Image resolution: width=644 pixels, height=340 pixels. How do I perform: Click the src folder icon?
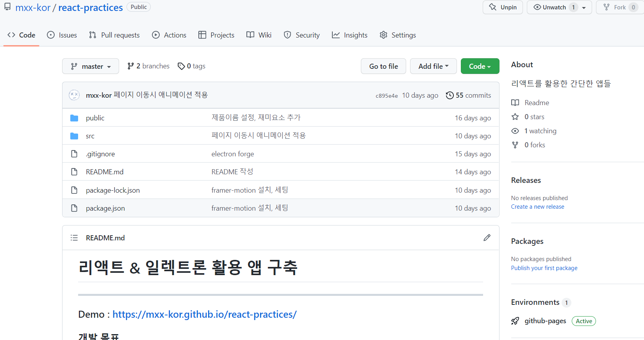74,136
